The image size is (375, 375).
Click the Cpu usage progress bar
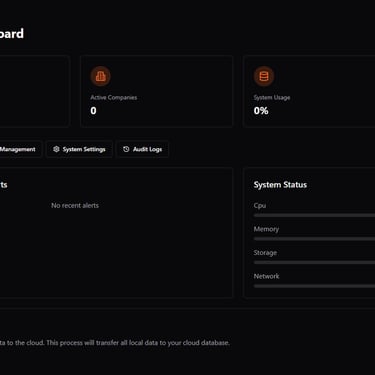[x=314, y=215]
